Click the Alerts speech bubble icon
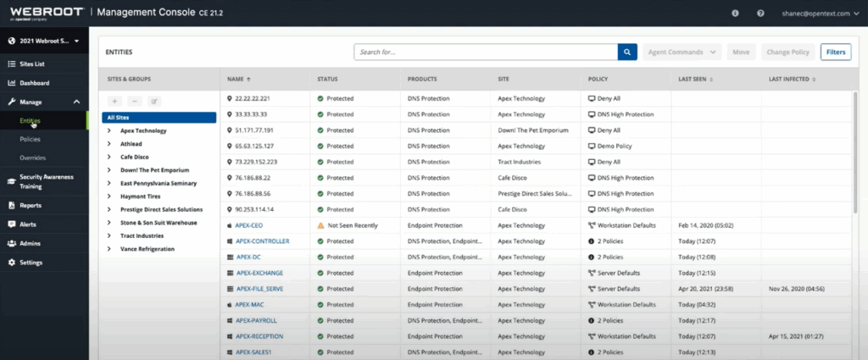The height and width of the screenshot is (360, 868). [x=12, y=224]
